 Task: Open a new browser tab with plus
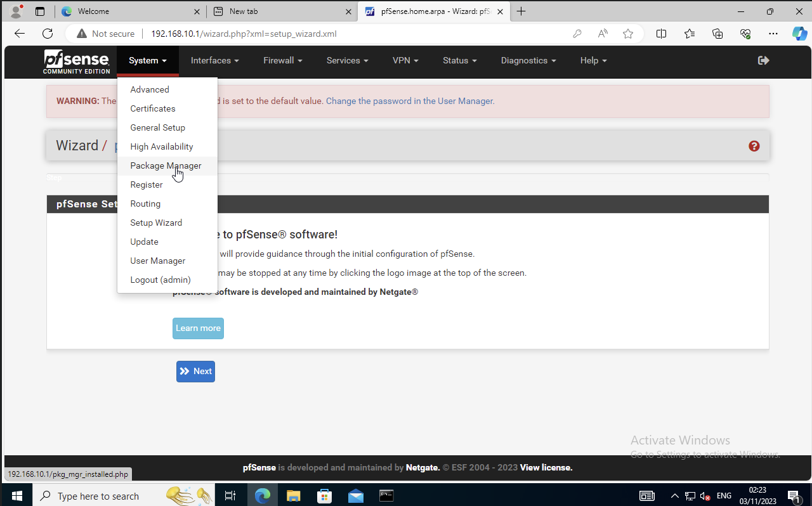tap(521, 11)
